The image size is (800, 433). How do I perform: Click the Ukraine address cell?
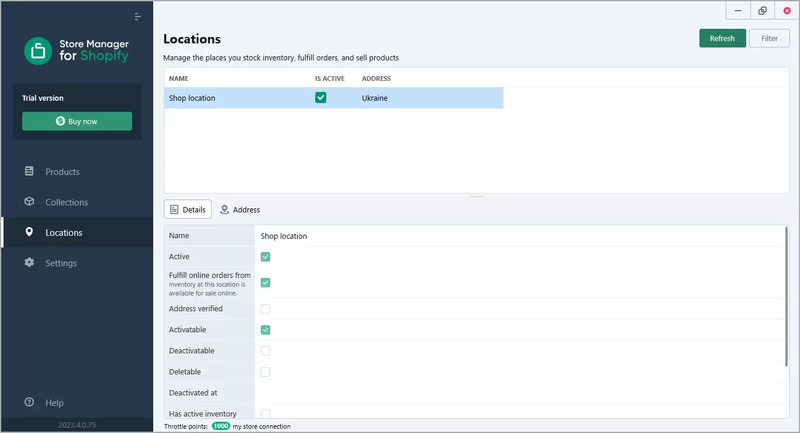(x=374, y=98)
